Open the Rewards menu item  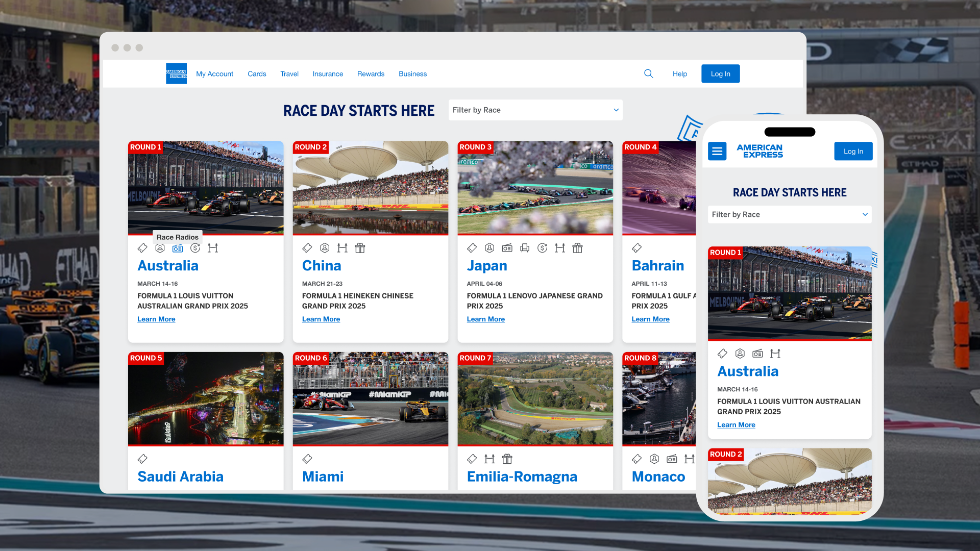371,74
